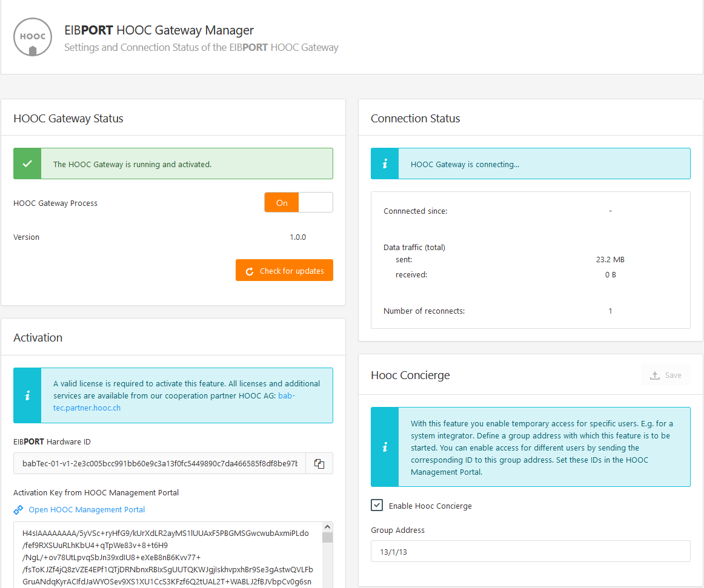This screenshot has width=704, height=588.
Task: Click the Off side of the gateway switch
Action: [316, 203]
